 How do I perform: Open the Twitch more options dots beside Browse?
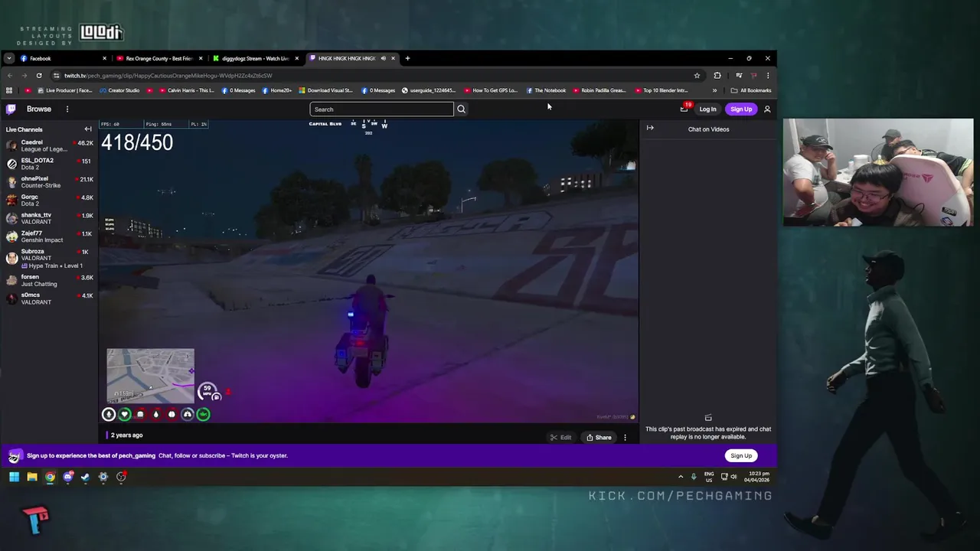coord(67,109)
